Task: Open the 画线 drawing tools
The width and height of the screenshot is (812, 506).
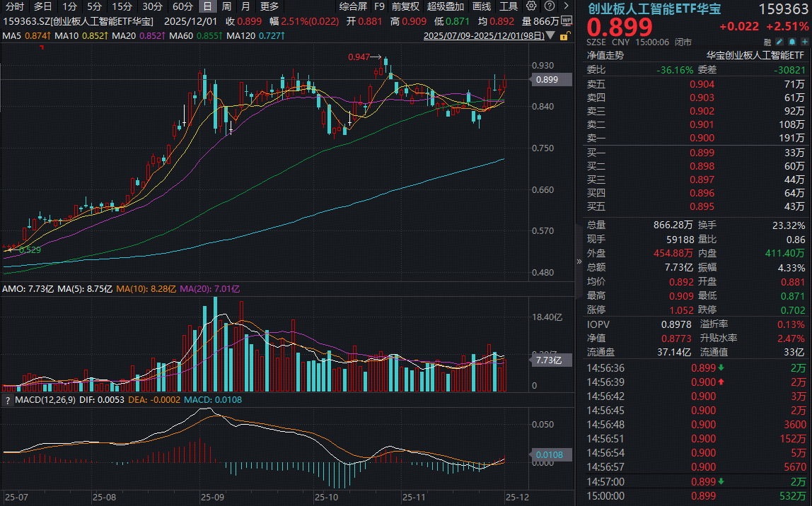Action: point(481,6)
